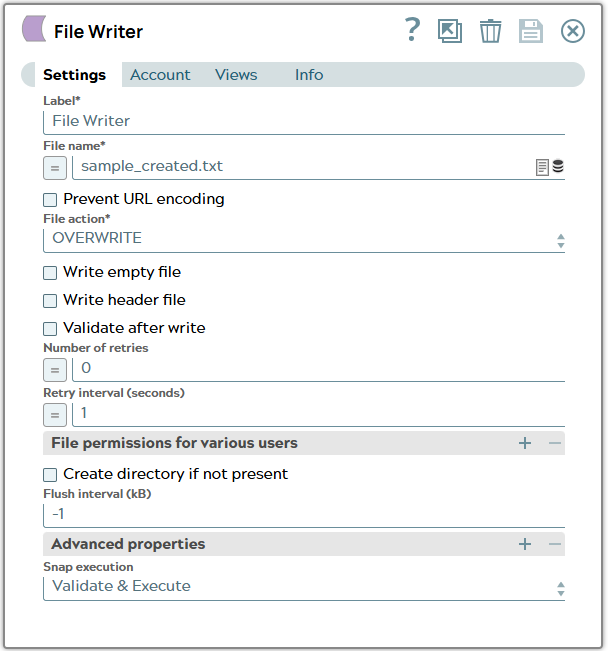Click the pop-out settings window icon
This screenshot has width=608, height=651.
tap(450, 31)
